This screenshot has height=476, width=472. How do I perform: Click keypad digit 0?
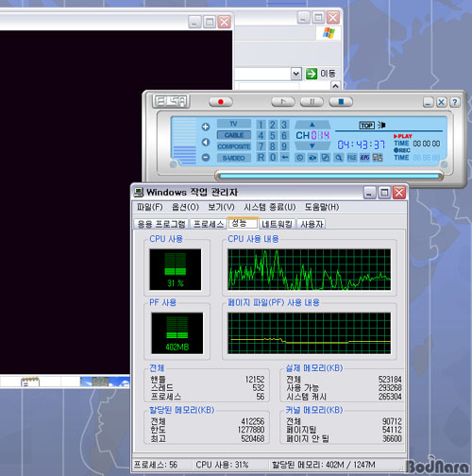tap(273, 157)
